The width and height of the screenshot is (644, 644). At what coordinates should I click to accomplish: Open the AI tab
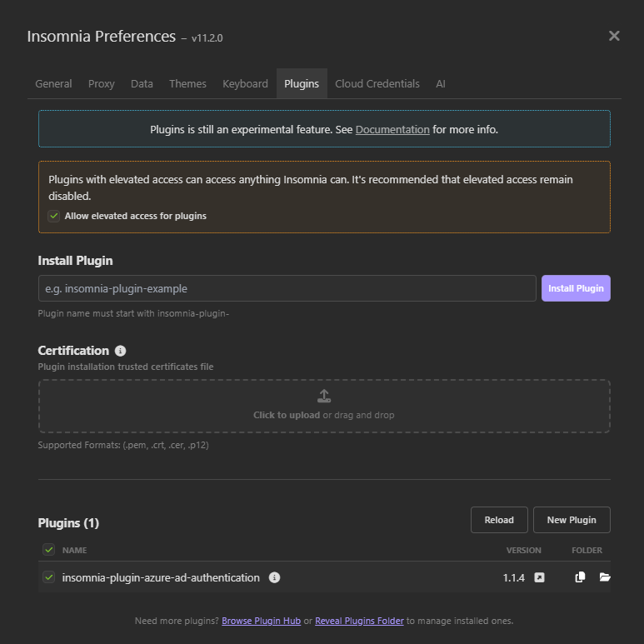pyautogui.click(x=440, y=84)
